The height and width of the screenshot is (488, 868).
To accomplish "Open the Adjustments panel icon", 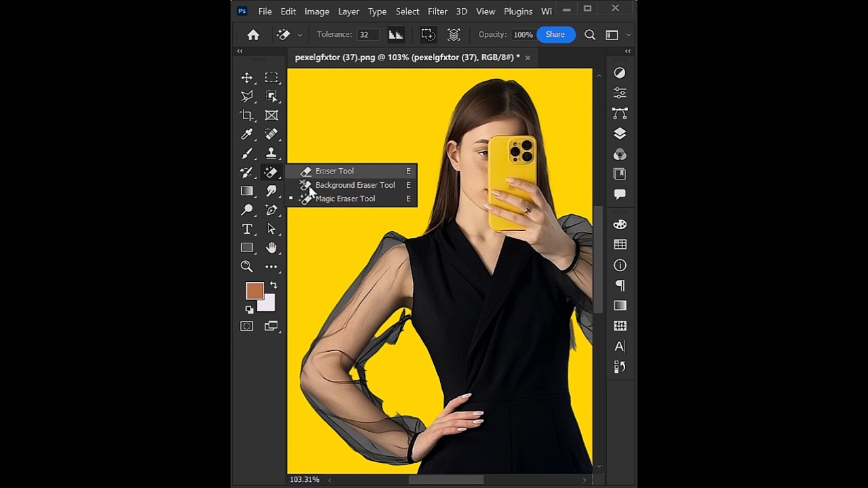I will point(620,73).
